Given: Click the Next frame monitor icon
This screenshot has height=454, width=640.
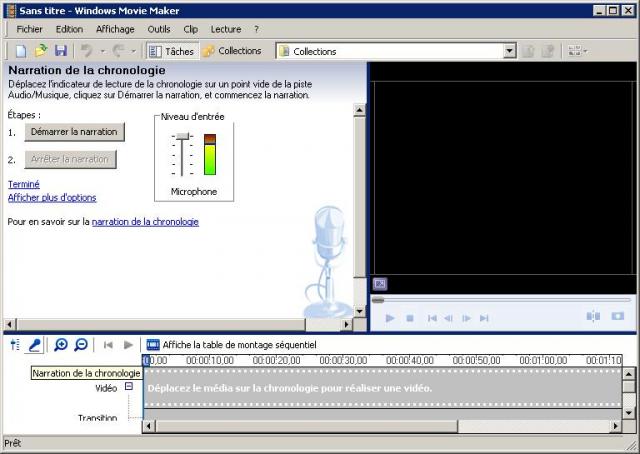Looking at the screenshot, I should click(467, 318).
